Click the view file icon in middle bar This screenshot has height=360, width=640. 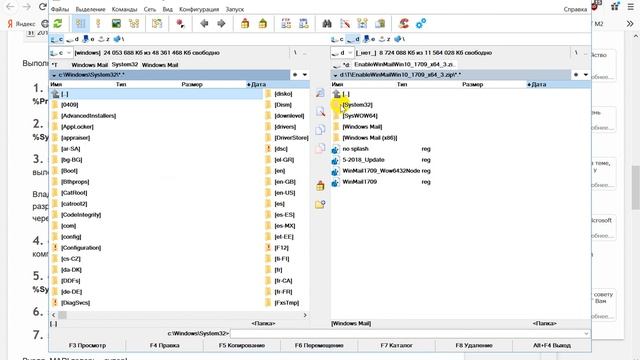(x=320, y=93)
